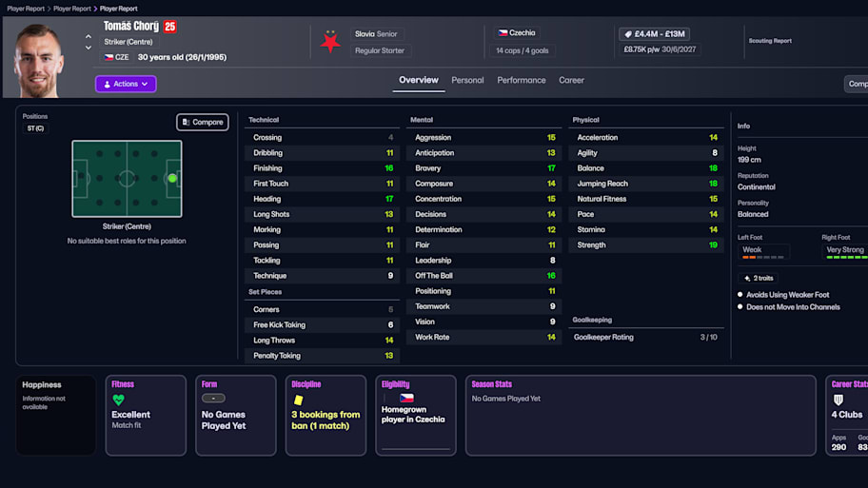The image size is (868, 488).
Task: Click the ST (C) position chip
Action: pyautogui.click(x=35, y=128)
